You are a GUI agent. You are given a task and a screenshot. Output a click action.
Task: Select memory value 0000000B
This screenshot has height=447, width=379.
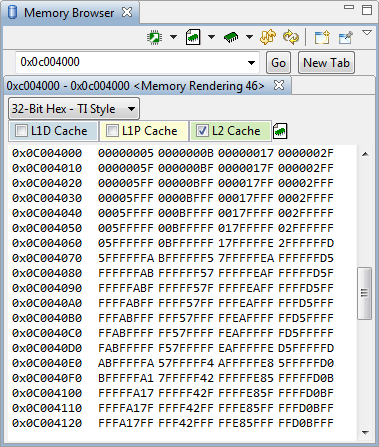[x=186, y=153]
